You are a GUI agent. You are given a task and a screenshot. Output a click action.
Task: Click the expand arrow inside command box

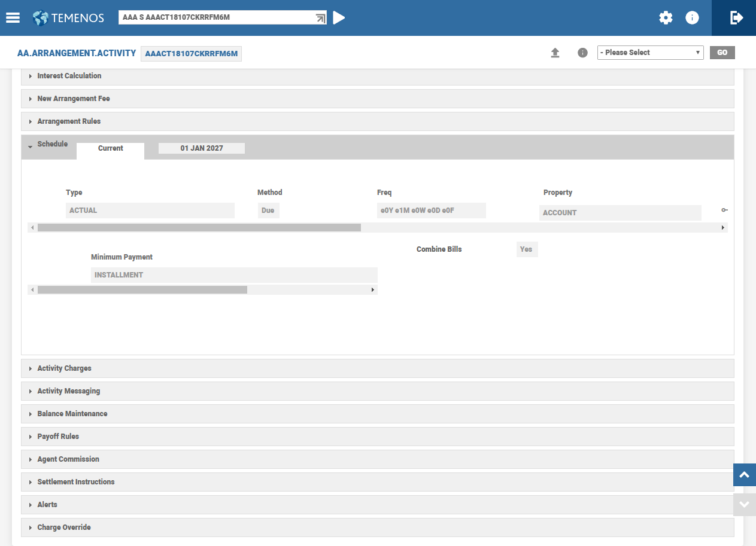pos(320,18)
